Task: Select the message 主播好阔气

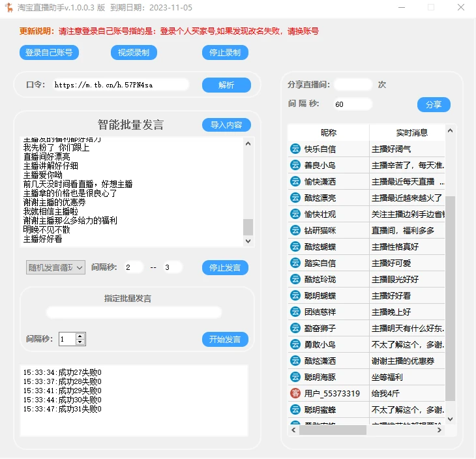Action: point(391,149)
